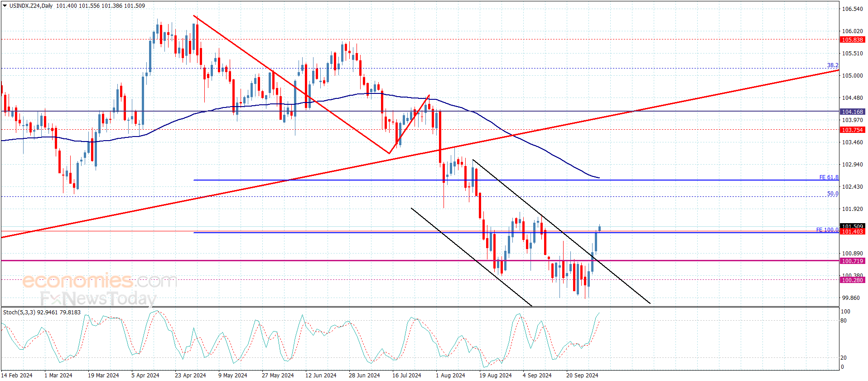Click the 106.540 price axis label
868x381 pixels.
852,9
